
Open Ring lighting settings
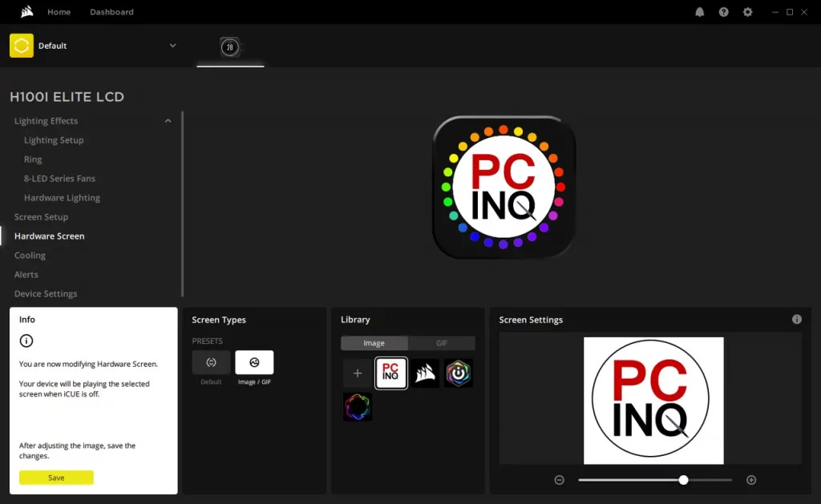33,159
